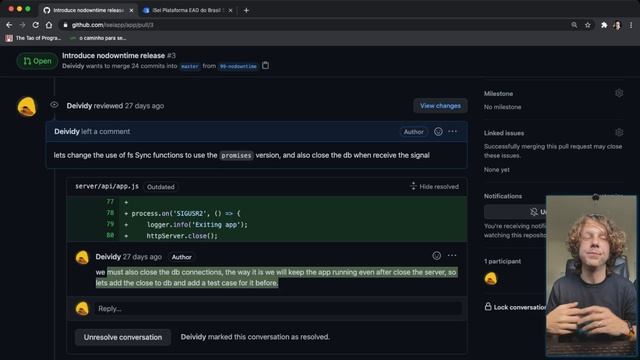
Task: Click the Author label on review comment
Action: point(413,132)
